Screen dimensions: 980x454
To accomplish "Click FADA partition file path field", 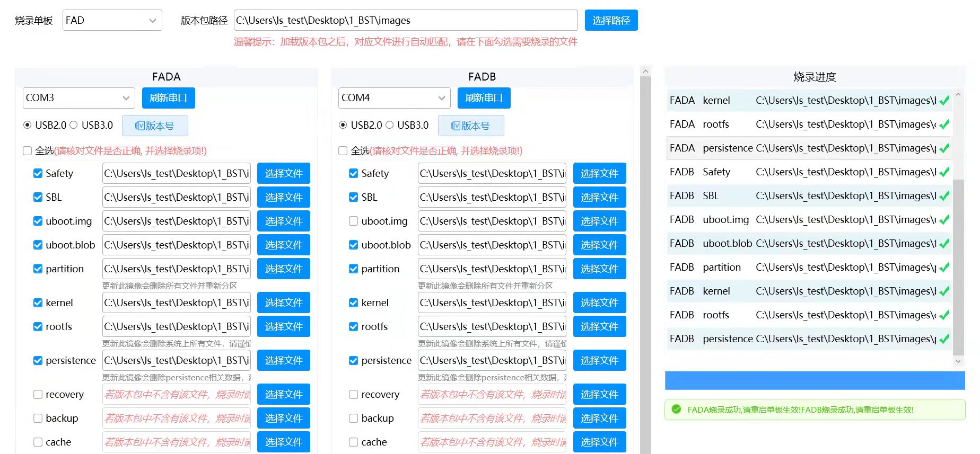I will (x=177, y=269).
